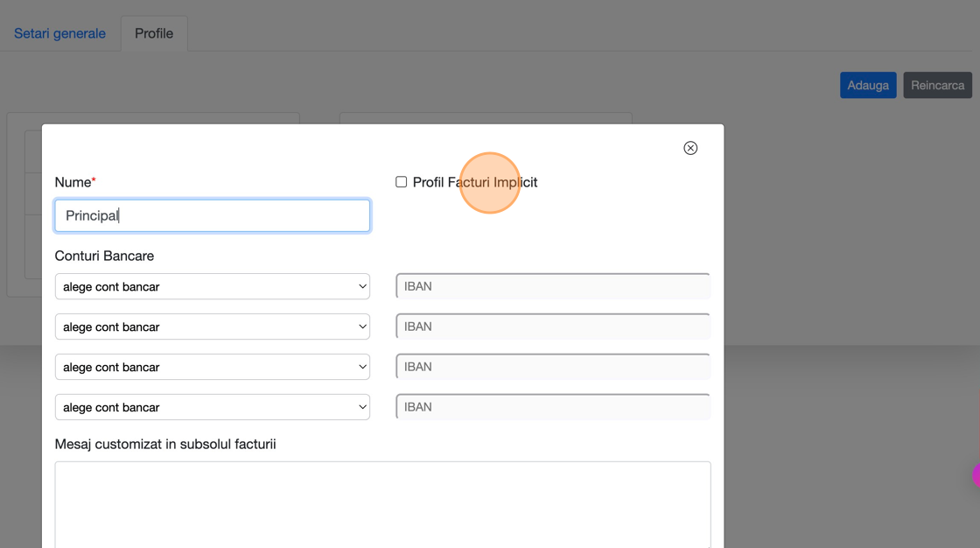Focus the Nume field containing 'Principal'

click(x=213, y=215)
